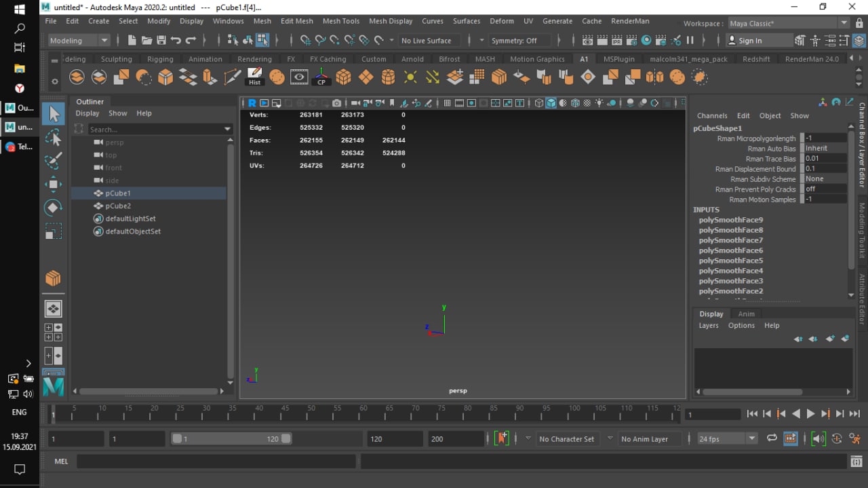Open animation preferences running man icon
868x488 pixels.
tap(854, 439)
